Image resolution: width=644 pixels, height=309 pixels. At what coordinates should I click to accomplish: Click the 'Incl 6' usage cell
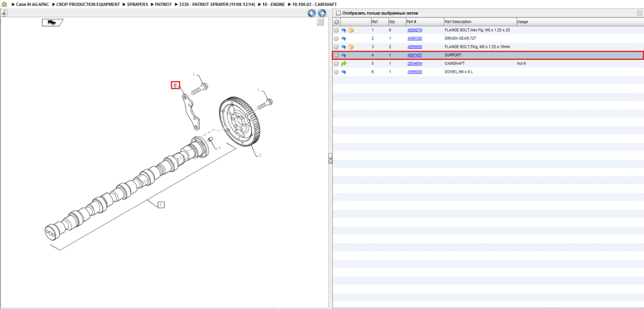[522, 64]
